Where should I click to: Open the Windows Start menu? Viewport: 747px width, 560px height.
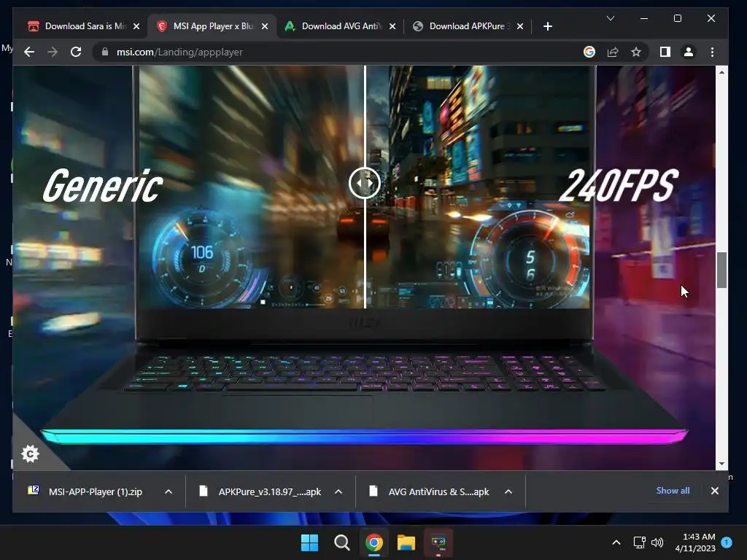(x=309, y=542)
